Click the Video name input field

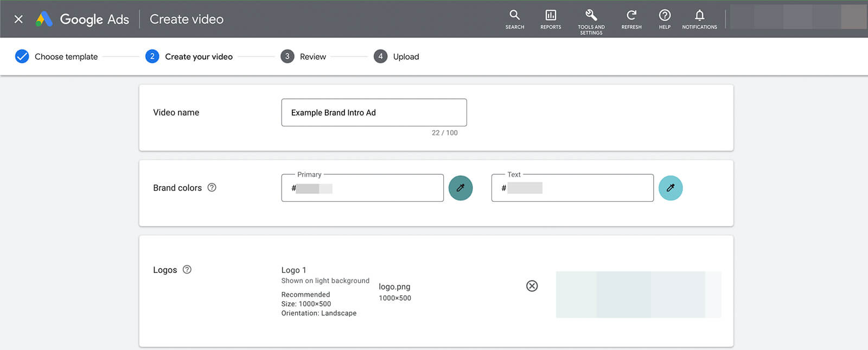[x=374, y=112]
